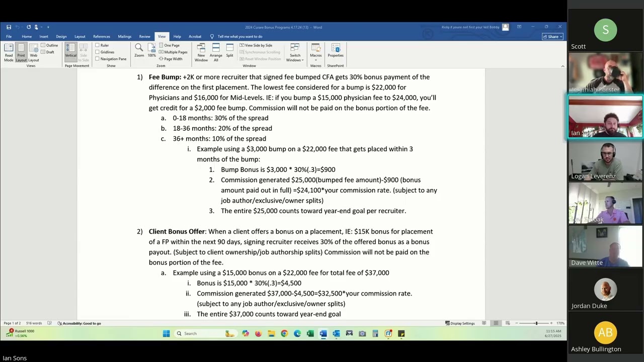Click Tell me what you want to do
This screenshot has height=362, width=644.
[x=240, y=37]
